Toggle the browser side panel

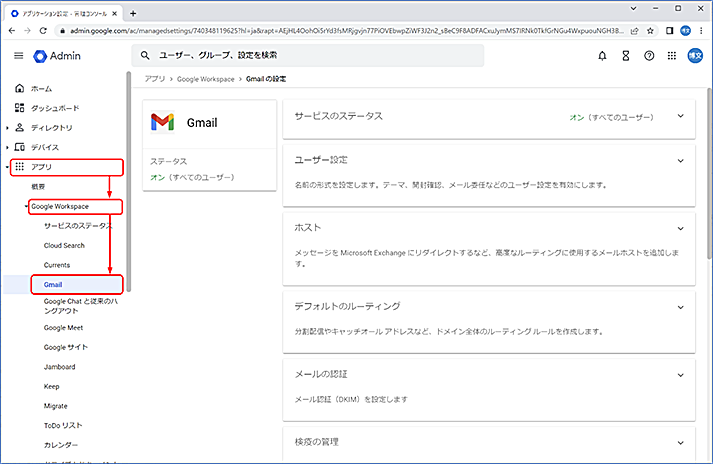point(669,30)
